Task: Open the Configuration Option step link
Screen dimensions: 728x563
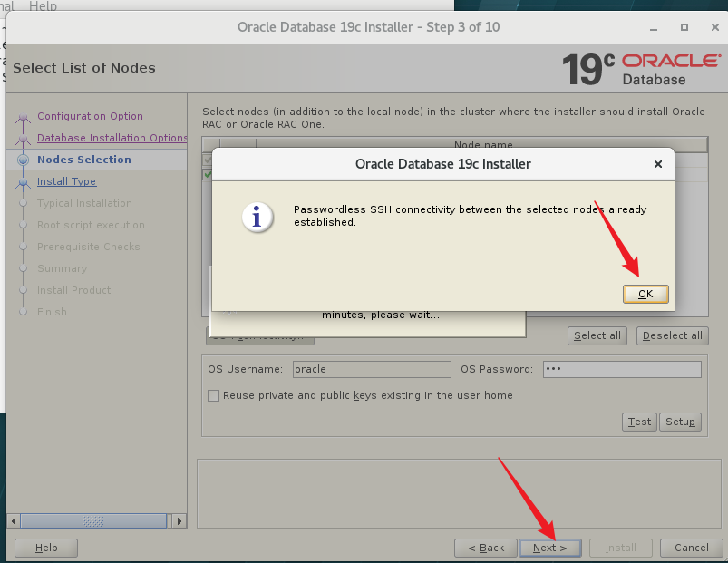Action: [x=90, y=116]
